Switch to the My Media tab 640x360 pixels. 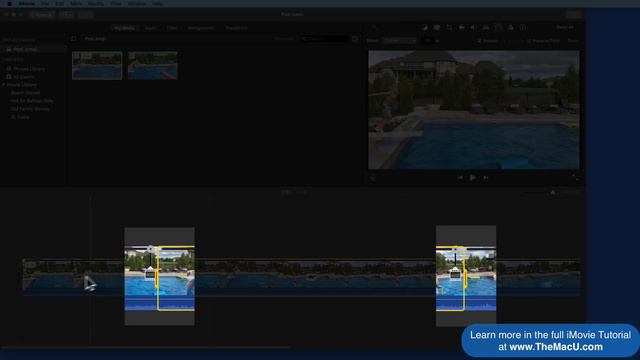[125, 28]
